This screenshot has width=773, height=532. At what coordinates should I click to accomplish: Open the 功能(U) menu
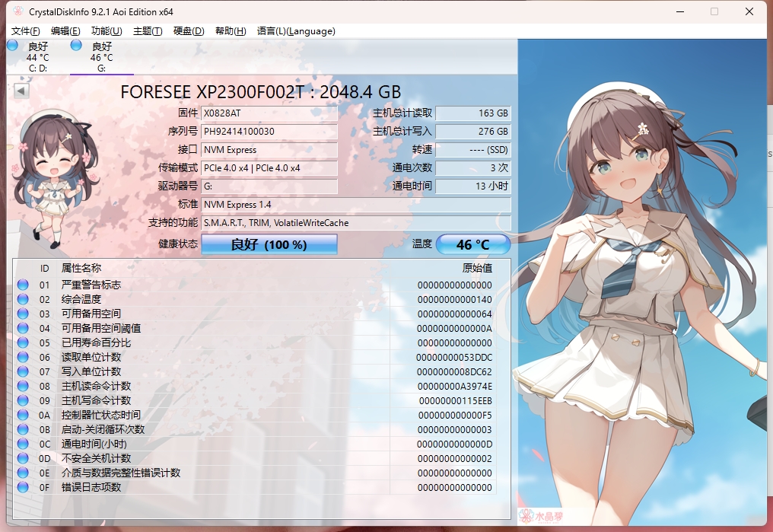tap(107, 31)
